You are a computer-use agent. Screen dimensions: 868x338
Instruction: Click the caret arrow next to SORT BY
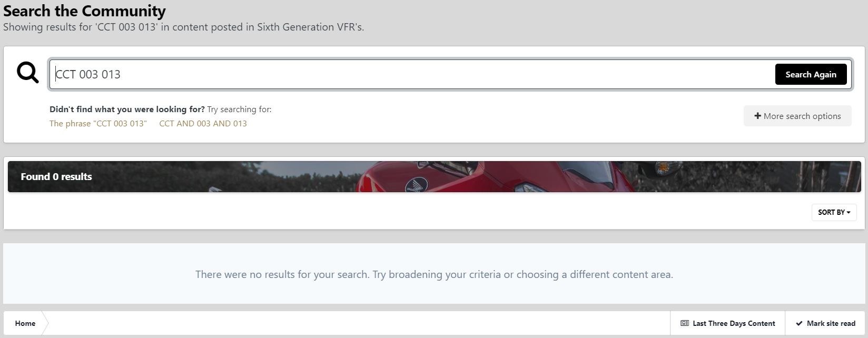[849, 212]
